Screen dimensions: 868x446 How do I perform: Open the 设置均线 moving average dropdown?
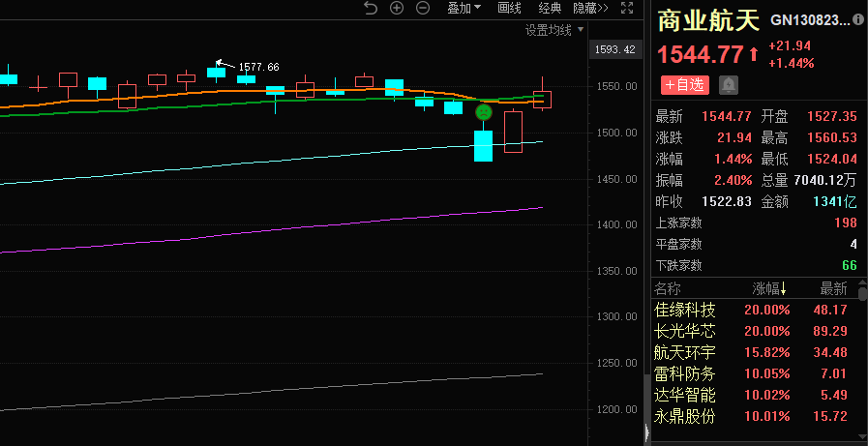tap(554, 30)
